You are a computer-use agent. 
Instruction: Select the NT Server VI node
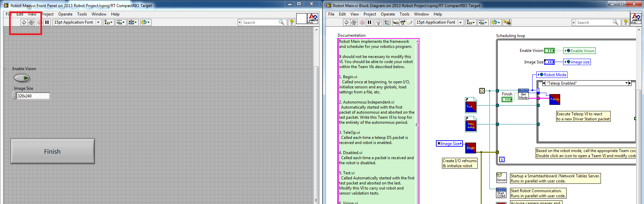point(501,177)
